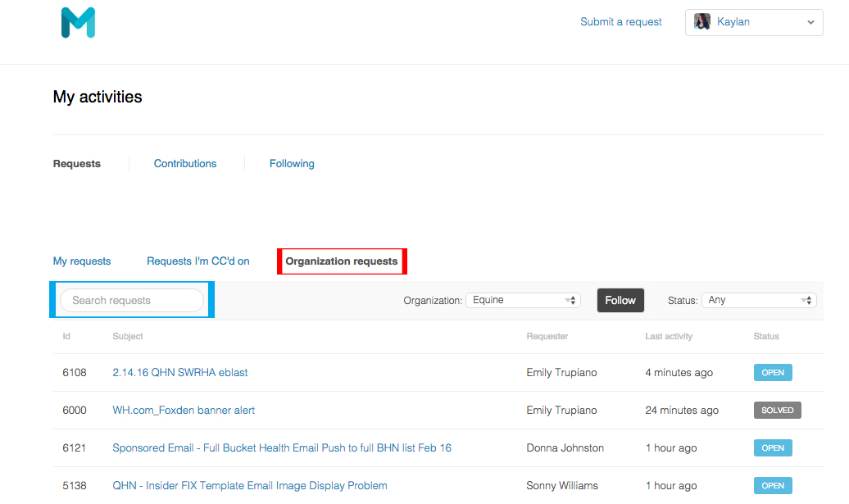Click the SOLVED status badge
This screenshot has width=849, height=504.
click(x=777, y=411)
